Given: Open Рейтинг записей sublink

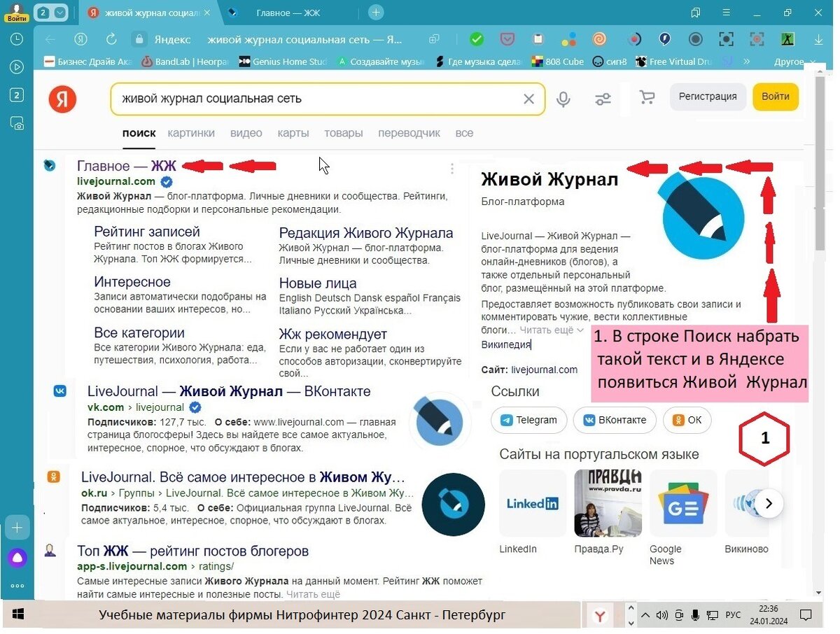Looking at the screenshot, I should click(x=147, y=232).
